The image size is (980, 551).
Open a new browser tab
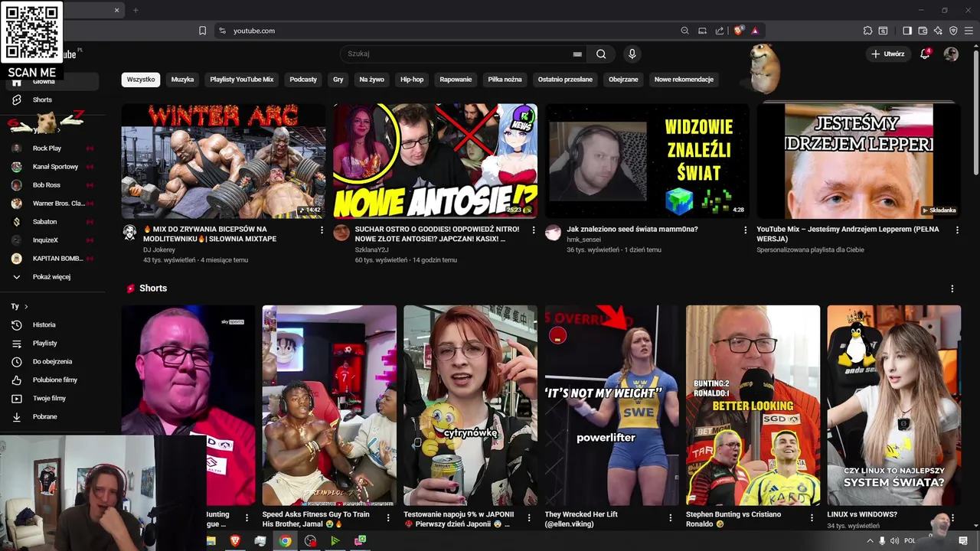point(136,10)
